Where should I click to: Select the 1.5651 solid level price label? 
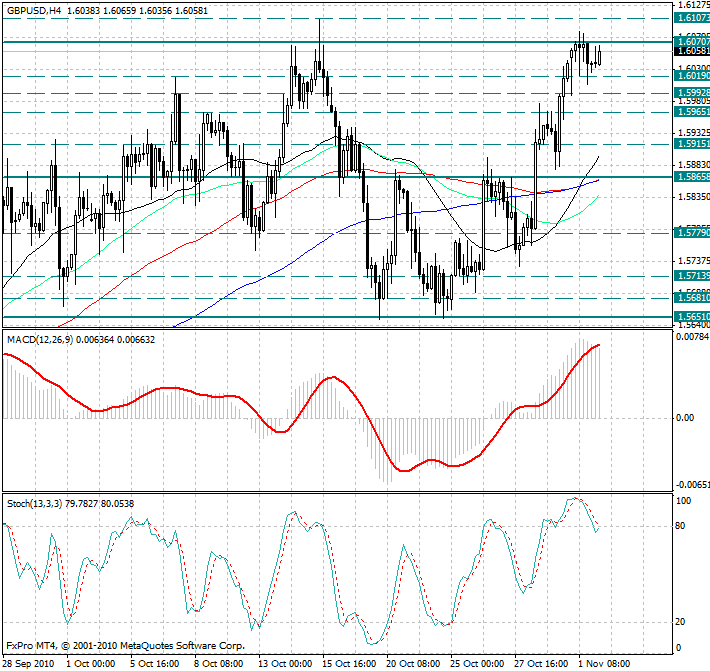(x=692, y=316)
